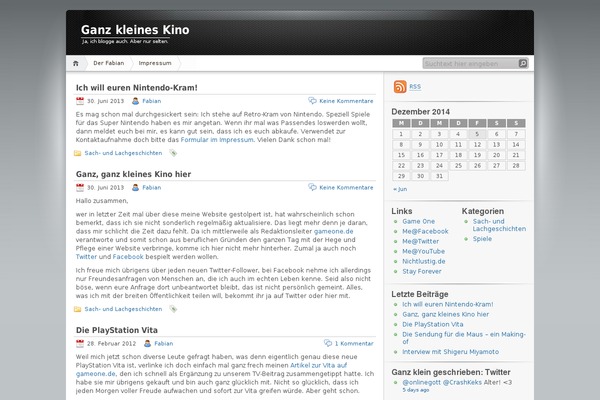Follow the Twitter link in second post text
Screen dimensions: 600x400
click(x=86, y=257)
